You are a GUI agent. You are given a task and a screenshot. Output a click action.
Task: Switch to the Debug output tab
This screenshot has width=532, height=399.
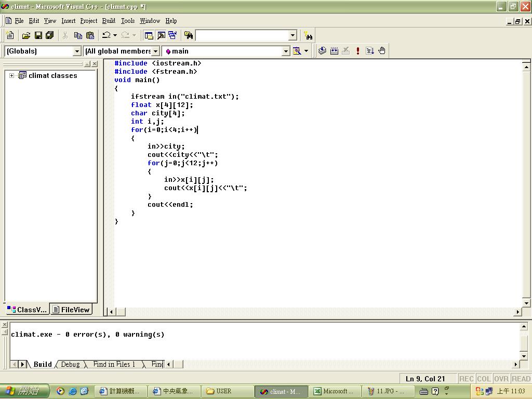(x=70, y=364)
